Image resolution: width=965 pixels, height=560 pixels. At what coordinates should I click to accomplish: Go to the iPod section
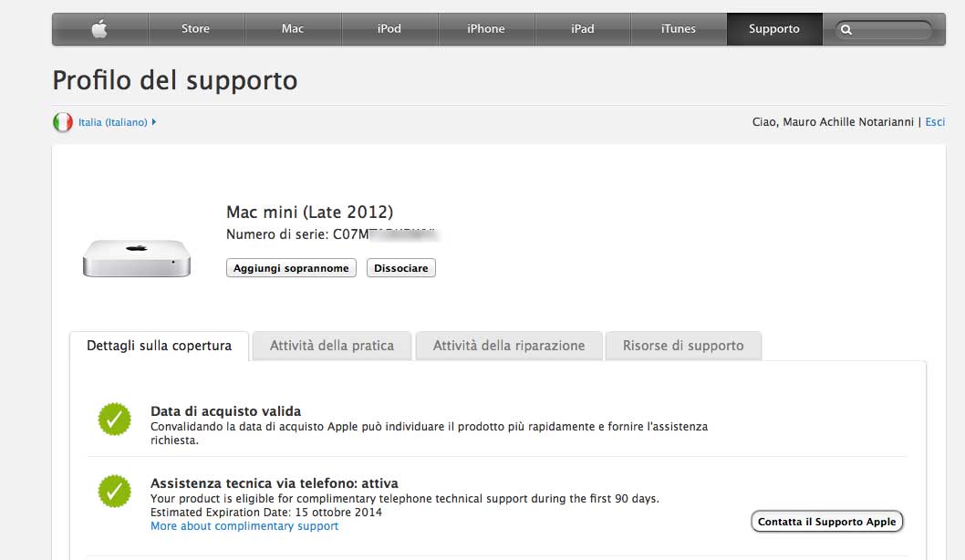(x=389, y=29)
